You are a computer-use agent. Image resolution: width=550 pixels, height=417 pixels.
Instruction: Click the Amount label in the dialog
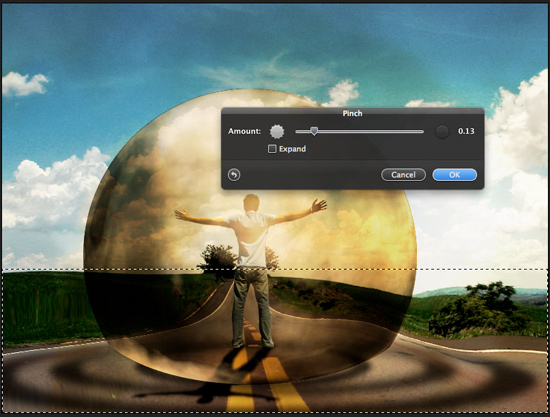[244, 131]
